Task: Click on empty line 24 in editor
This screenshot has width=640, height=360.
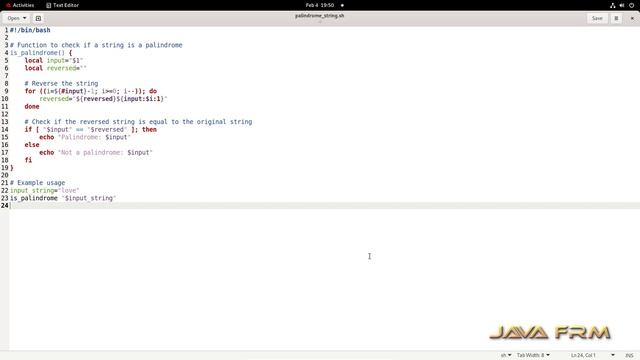Action: point(324,206)
